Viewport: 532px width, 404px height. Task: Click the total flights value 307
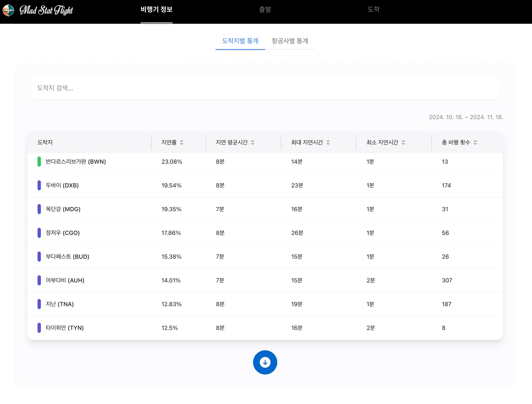click(x=447, y=281)
